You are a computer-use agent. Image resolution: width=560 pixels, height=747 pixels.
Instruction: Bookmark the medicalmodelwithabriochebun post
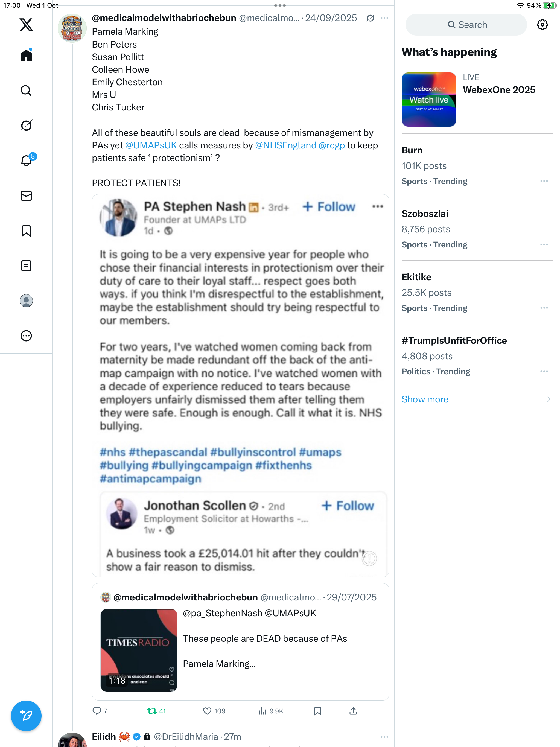click(x=317, y=711)
